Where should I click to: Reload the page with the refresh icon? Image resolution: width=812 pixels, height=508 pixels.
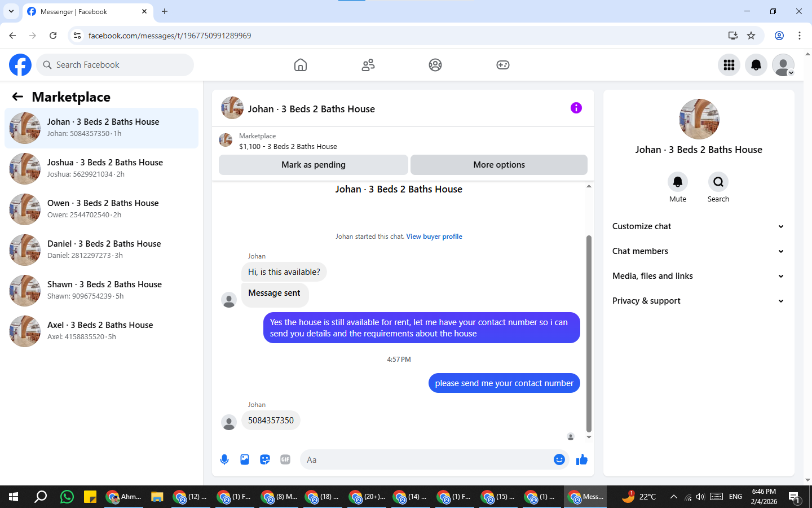point(53,36)
